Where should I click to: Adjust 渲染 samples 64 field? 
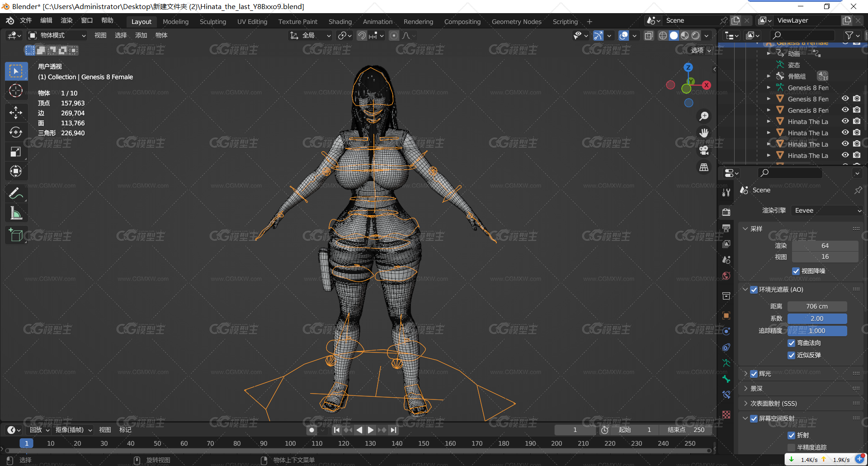tap(825, 246)
